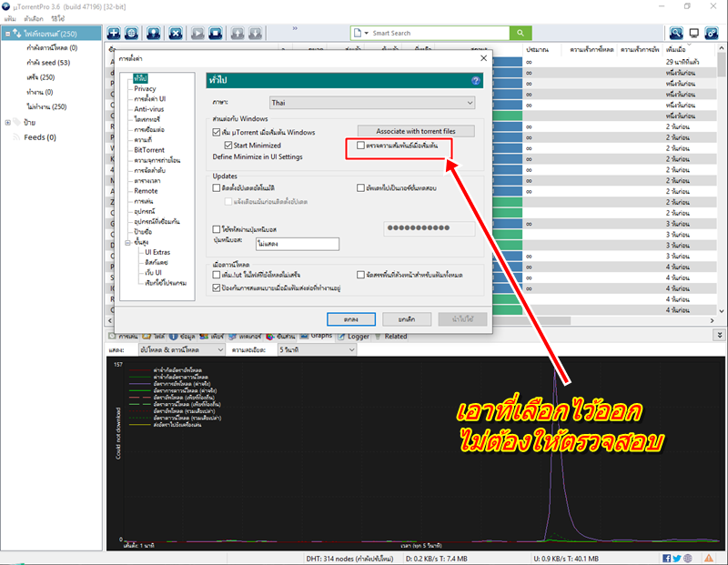Click the rightmost blue toolbar icon

click(x=712, y=33)
